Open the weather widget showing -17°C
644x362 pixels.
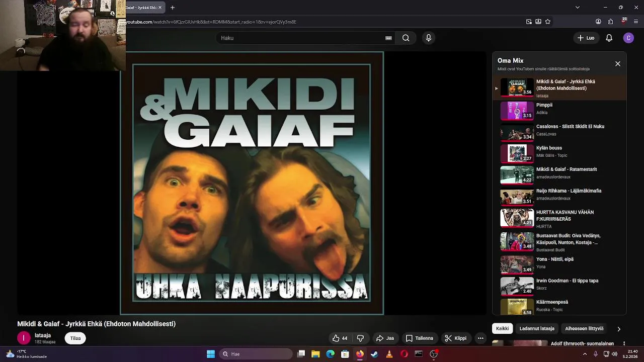click(x=27, y=354)
